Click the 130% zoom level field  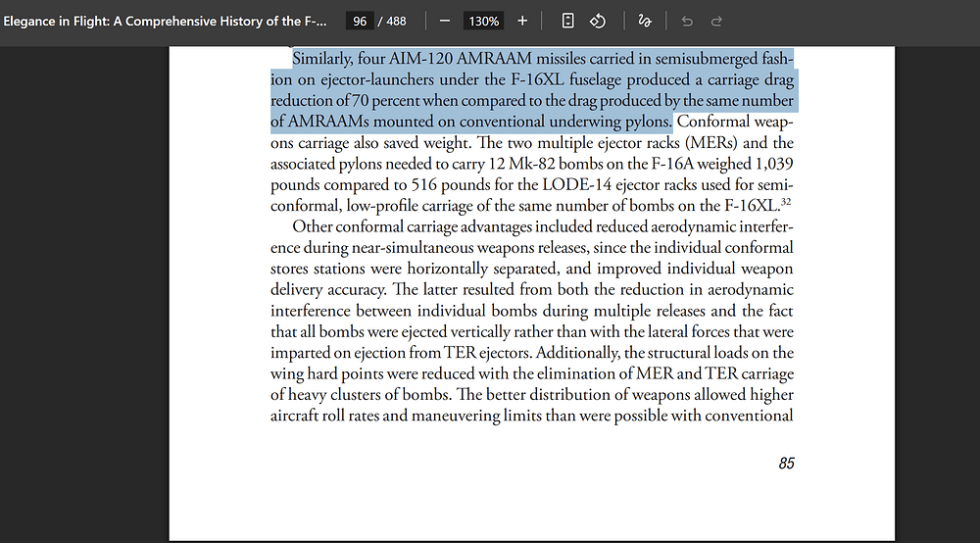tap(484, 22)
